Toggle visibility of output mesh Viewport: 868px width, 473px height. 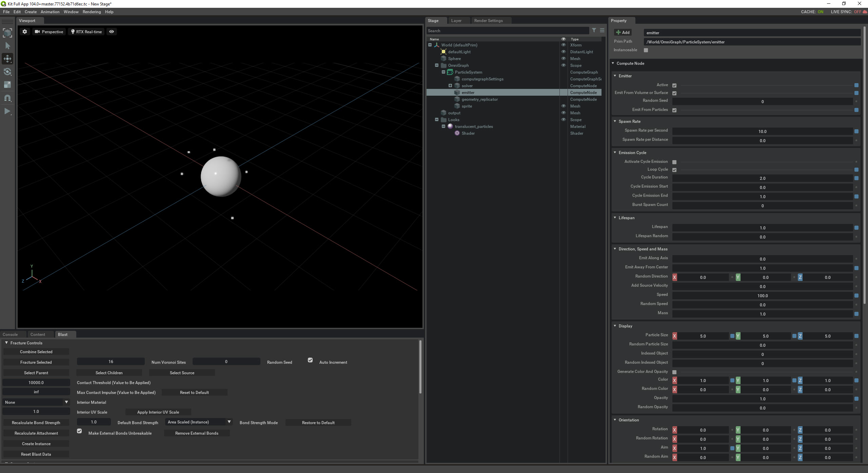pos(564,113)
